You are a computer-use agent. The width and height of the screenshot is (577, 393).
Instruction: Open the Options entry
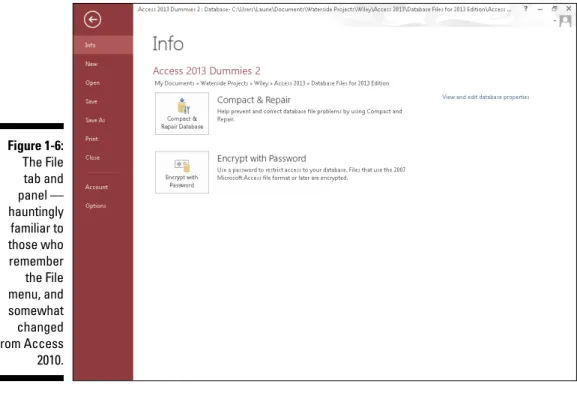[103, 206]
